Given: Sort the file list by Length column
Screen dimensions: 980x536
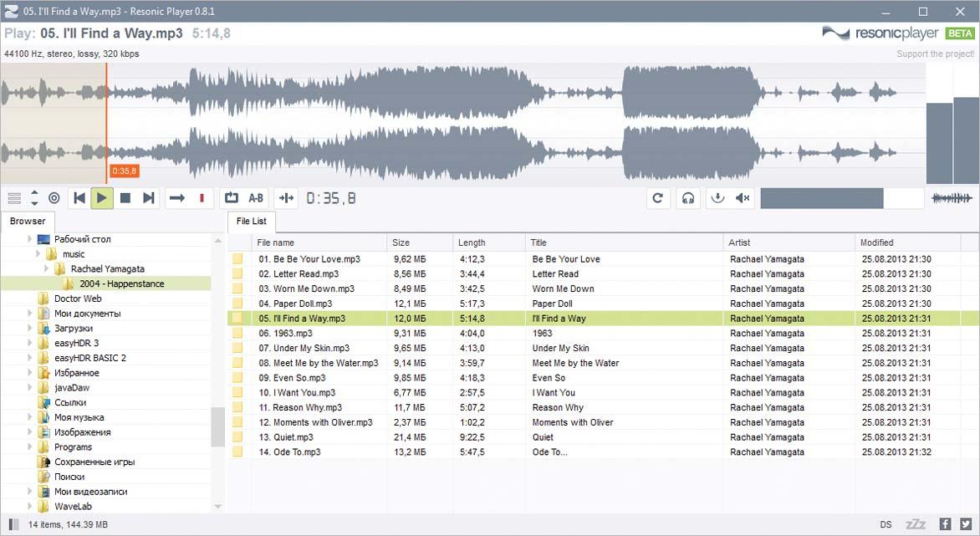Looking at the screenshot, I should point(472,242).
